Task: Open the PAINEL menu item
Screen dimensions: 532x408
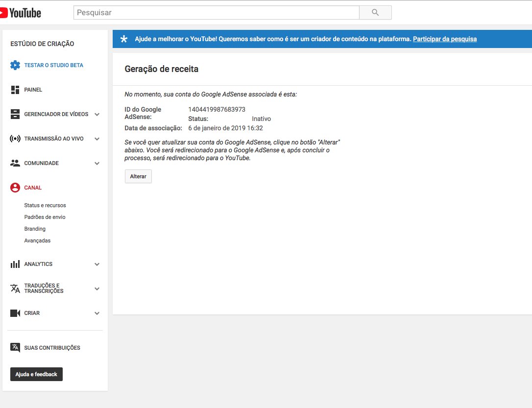Action: pyautogui.click(x=33, y=90)
